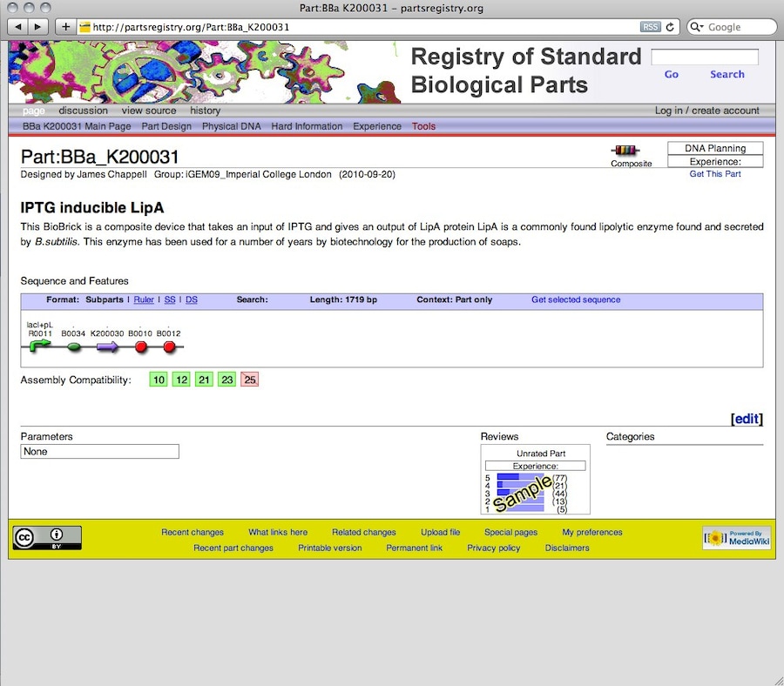Click the Get This Part link
The width and height of the screenshot is (784, 686).
[x=715, y=174]
